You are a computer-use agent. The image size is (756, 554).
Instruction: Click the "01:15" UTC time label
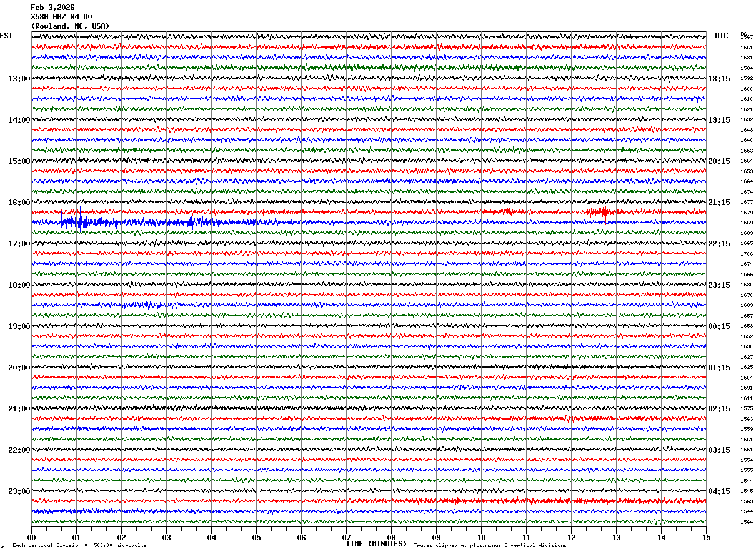point(719,368)
